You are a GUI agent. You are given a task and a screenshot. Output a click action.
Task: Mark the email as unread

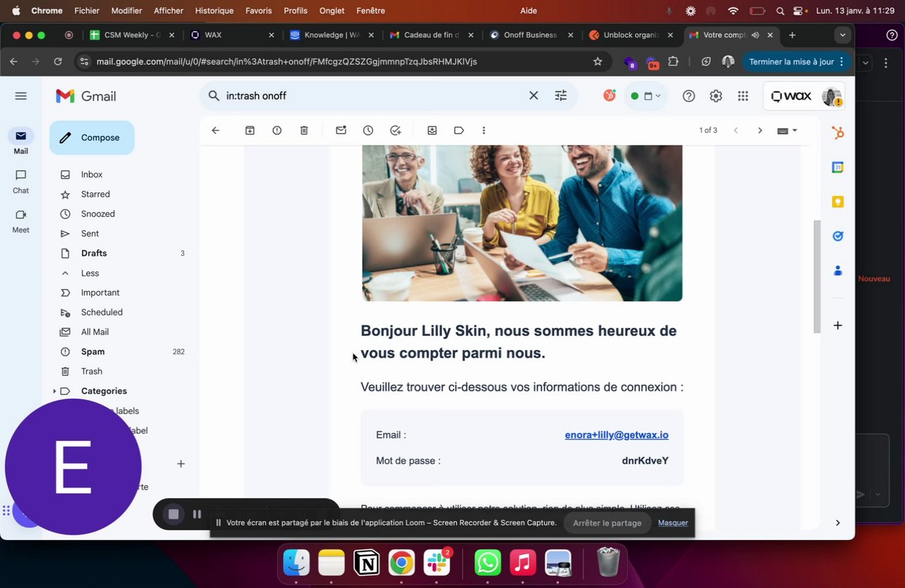(341, 130)
